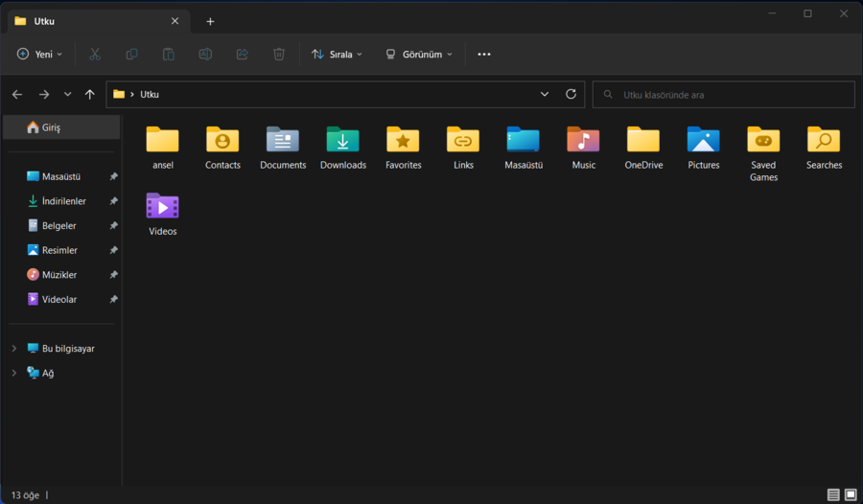Expand the Bu bilgisayar tree node

coord(14,349)
